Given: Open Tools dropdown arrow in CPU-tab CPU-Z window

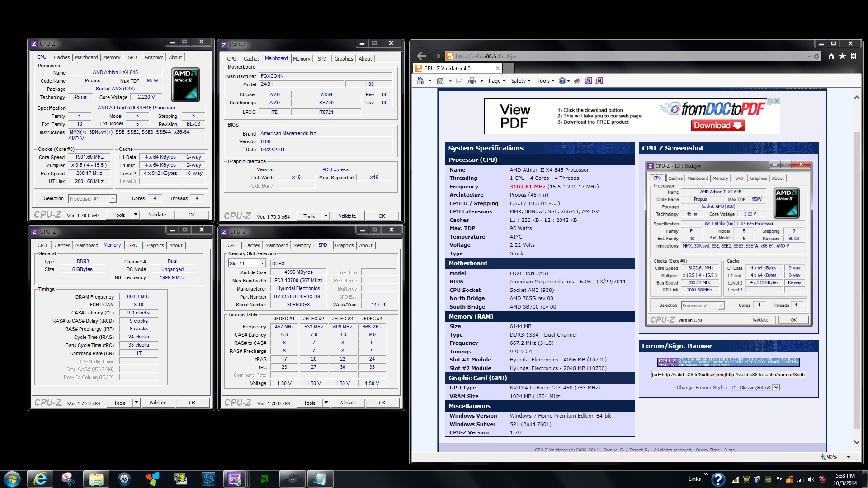Looking at the screenshot, I should point(136,215).
